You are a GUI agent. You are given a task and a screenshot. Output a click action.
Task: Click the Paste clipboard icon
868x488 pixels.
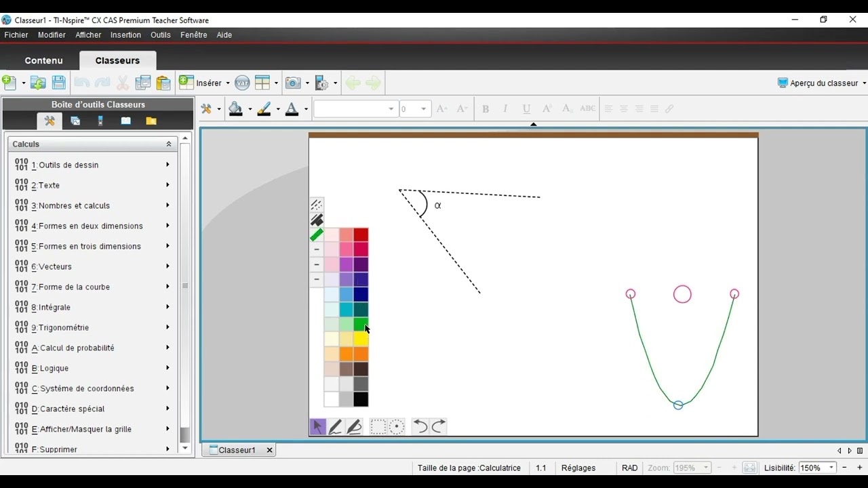coord(163,83)
